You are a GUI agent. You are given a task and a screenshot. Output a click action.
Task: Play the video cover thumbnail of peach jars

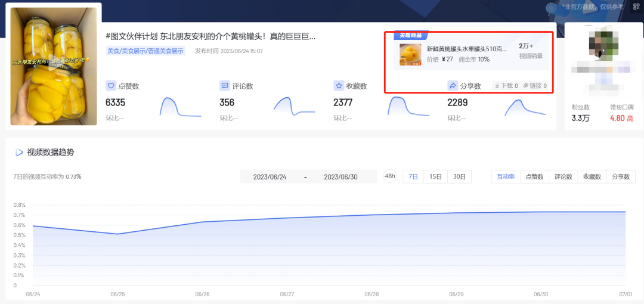(x=54, y=67)
